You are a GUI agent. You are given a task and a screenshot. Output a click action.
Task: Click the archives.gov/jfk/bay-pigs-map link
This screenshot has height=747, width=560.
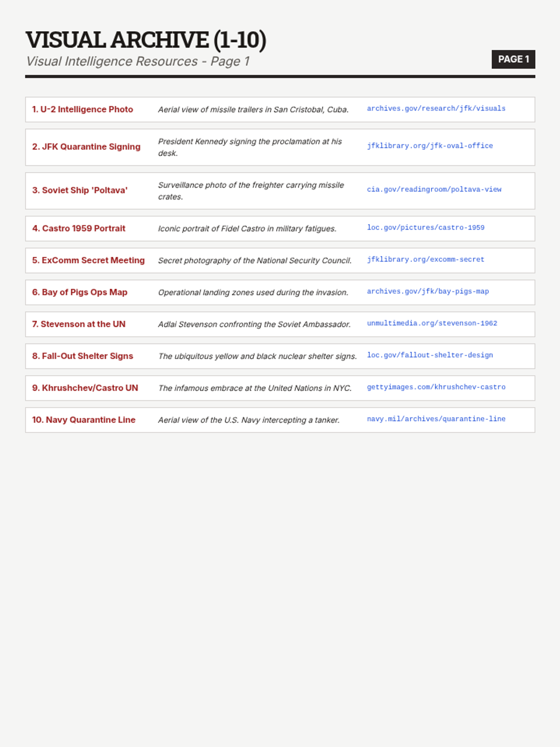pos(428,291)
